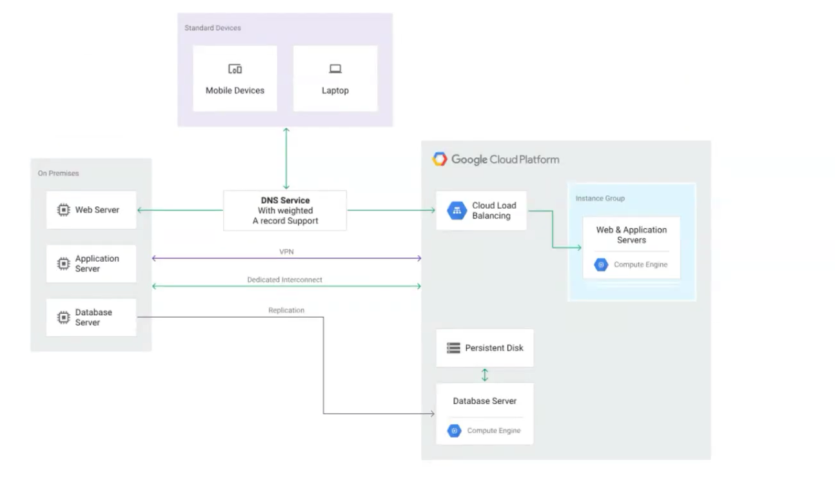Click the Google Cloud Platform logo
Image resolution: width=835 pixels, height=504 pixels.
[440, 159]
